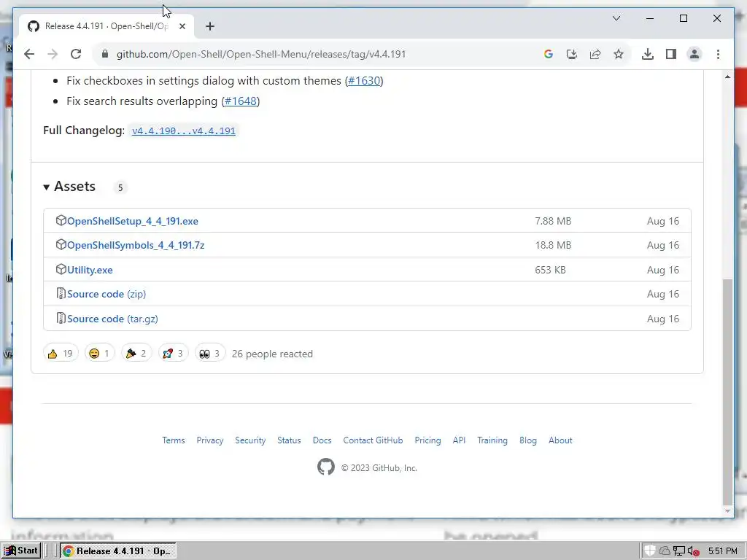Click the cloud icon in system tray
The image size is (747, 560).
(664, 551)
